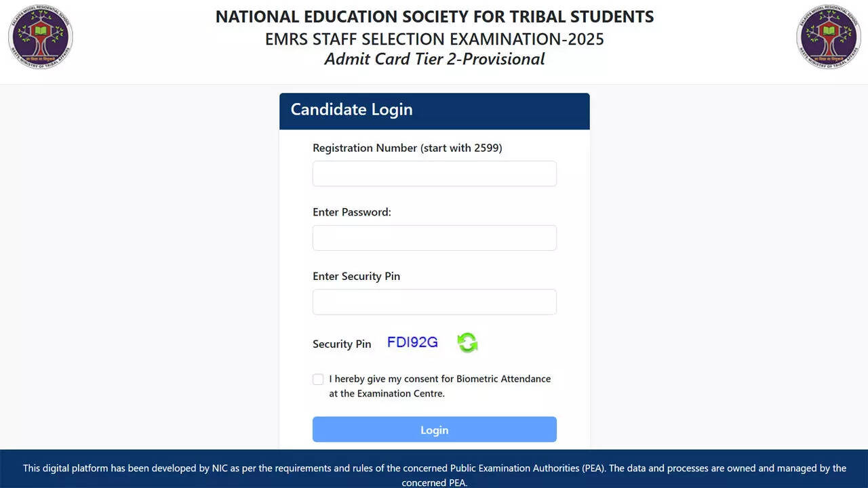The image size is (868, 488).
Task: Select the Admit Card Tier 2-Provisional title
Action: (x=434, y=59)
